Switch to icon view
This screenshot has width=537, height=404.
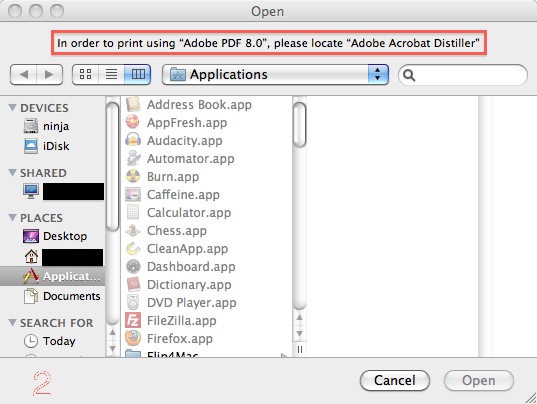click(85, 74)
